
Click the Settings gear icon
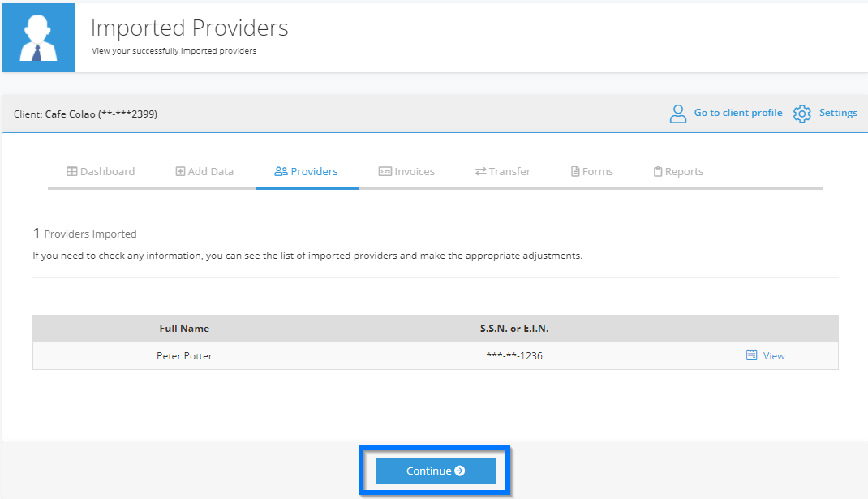[801, 114]
